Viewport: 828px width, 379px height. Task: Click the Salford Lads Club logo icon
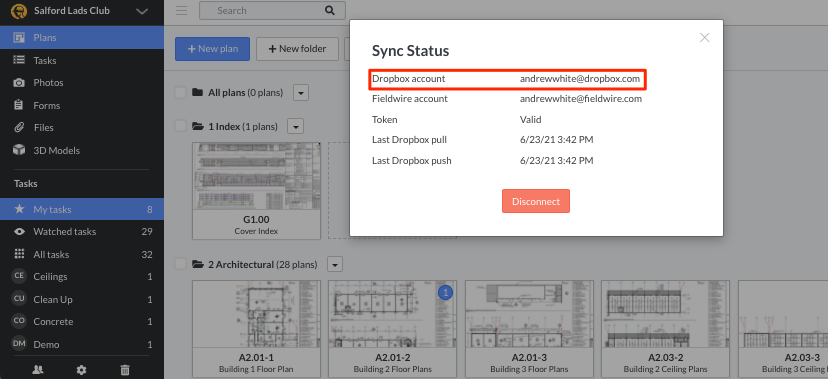pyautogui.click(x=19, y=11)
